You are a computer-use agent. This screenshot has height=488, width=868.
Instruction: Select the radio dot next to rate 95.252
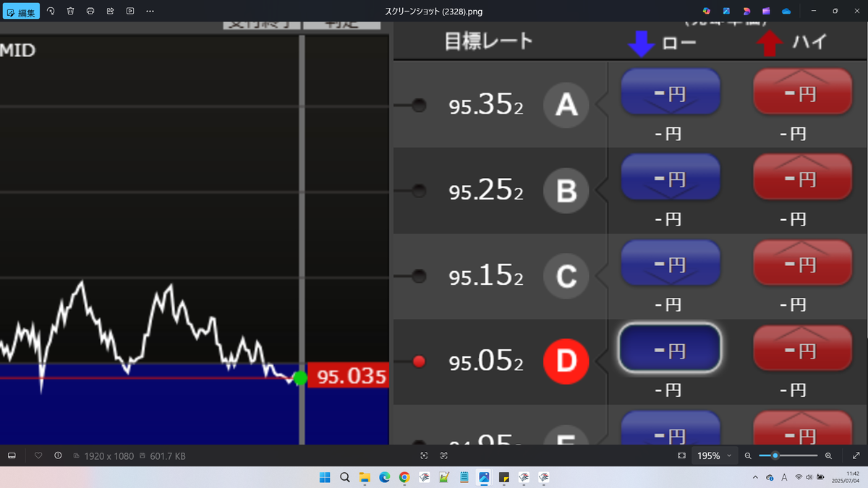click(418, 191)
